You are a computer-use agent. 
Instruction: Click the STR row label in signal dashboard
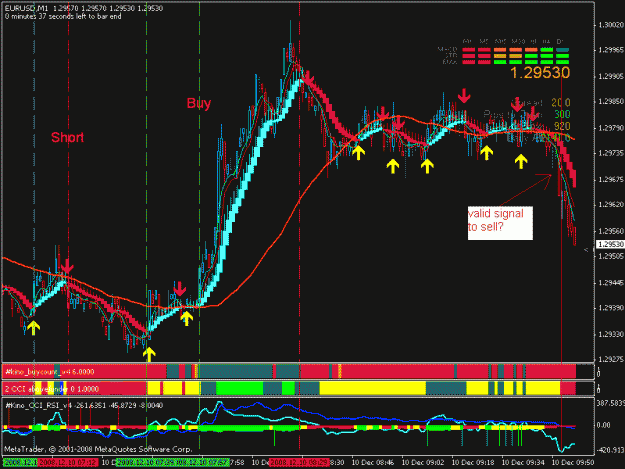(451, 56)
